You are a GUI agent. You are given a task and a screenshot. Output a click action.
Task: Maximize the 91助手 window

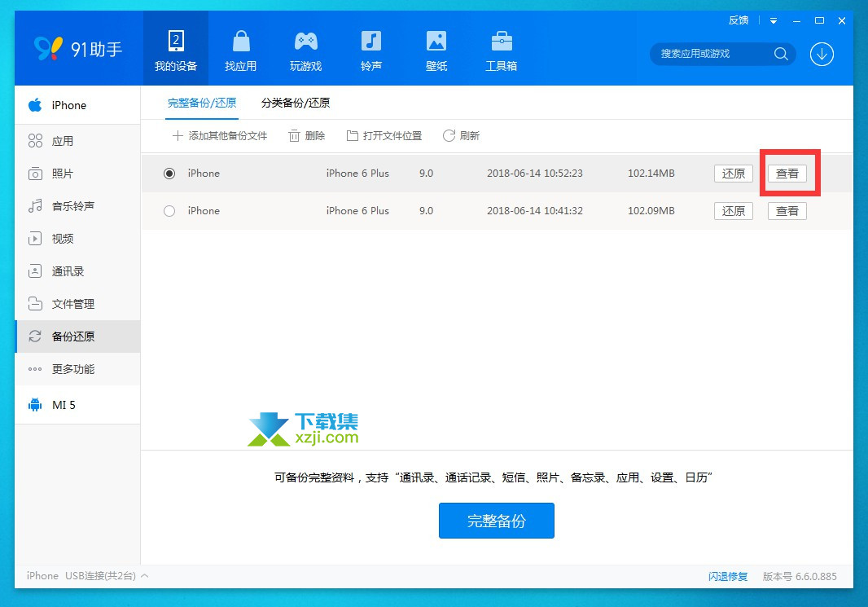coord(819,20)
